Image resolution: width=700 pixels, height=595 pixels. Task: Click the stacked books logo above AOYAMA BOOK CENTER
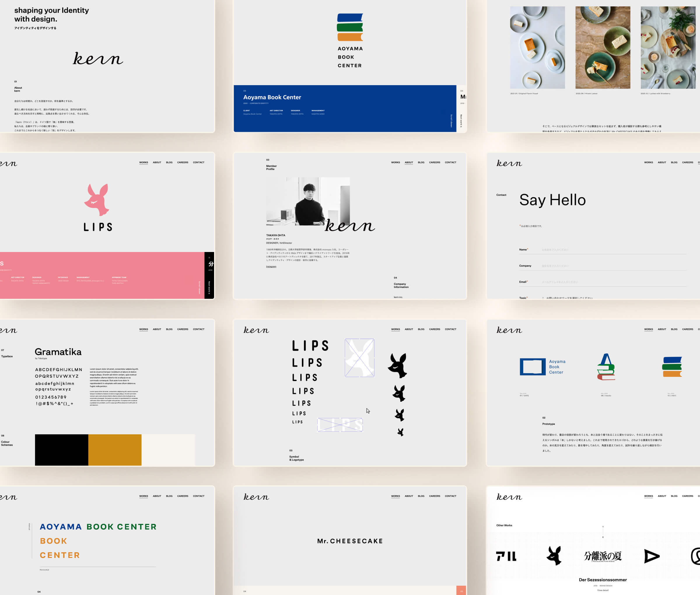(350, 27)
